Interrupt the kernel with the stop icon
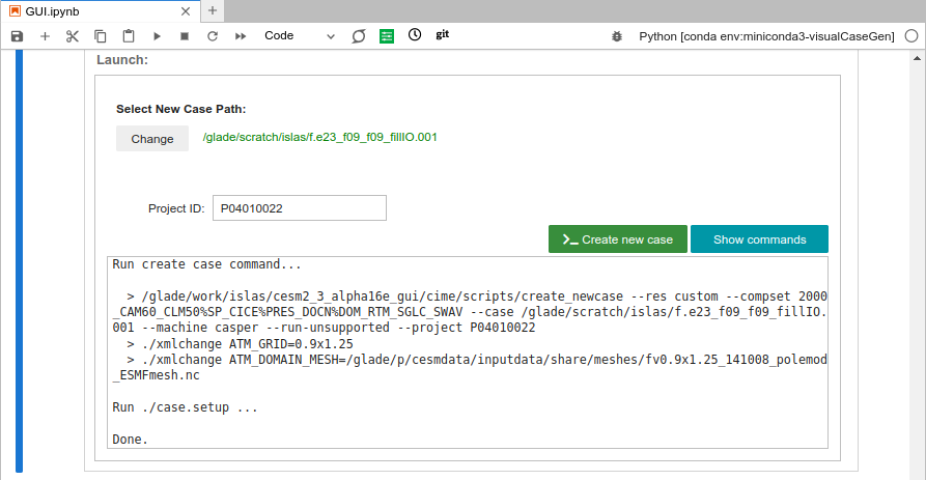Viewport: 926px width, 480px height. [184, 36]
